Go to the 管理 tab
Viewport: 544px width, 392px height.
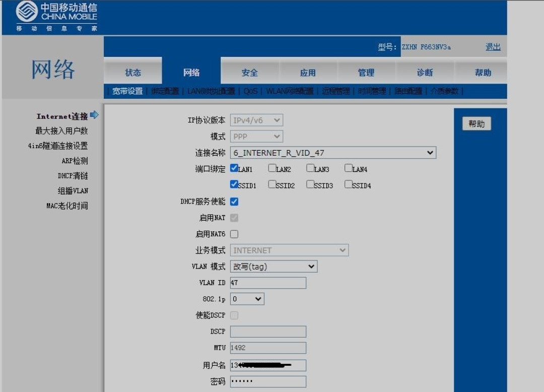(366, 73)
